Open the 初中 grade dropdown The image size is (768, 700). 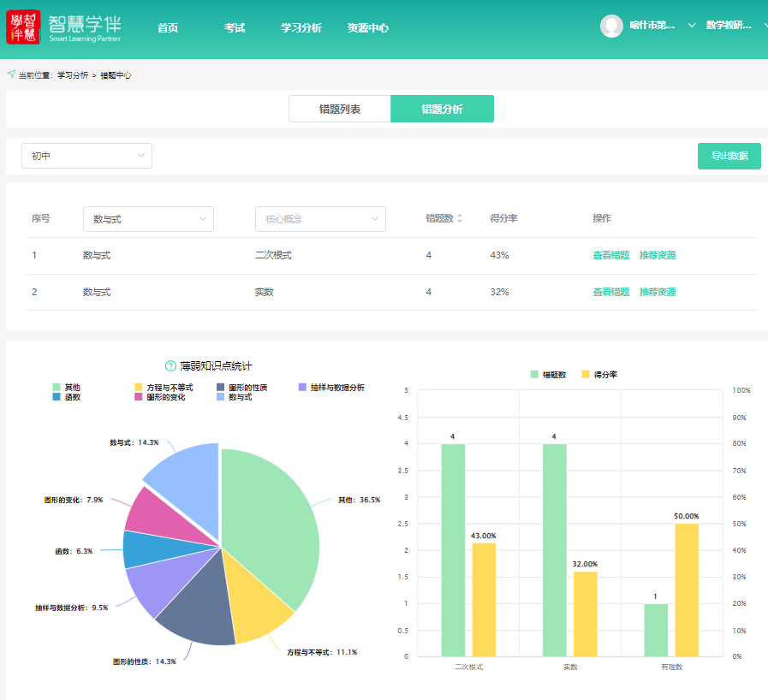coord(86,156)
